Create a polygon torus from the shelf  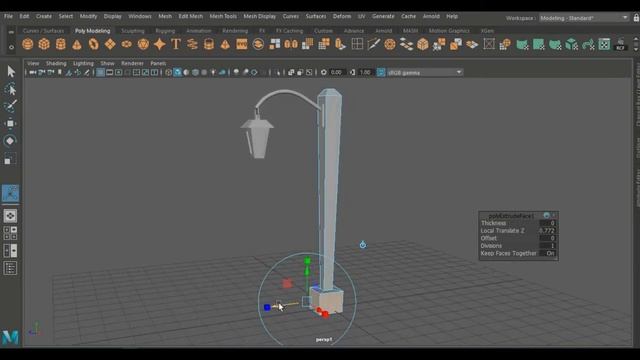point(93,44)
